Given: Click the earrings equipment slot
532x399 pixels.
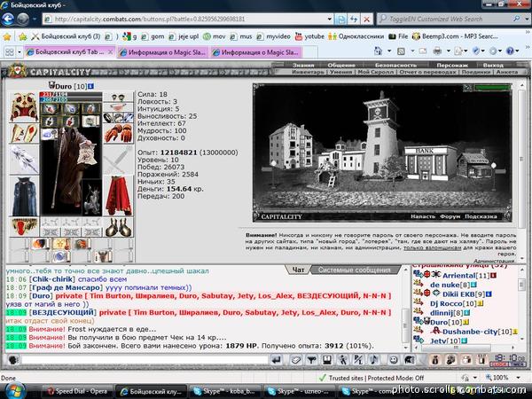Looking at the screenshot, I should coord(118,97).
